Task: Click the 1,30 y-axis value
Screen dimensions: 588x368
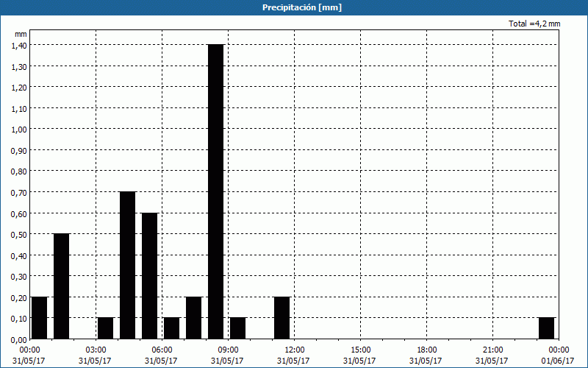Action: (x=19, y=66)
